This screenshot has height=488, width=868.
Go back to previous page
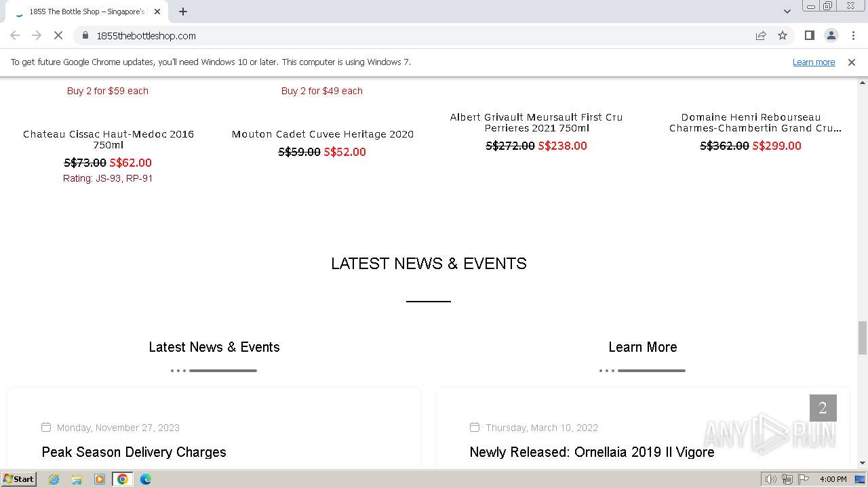tap(15, 35)
